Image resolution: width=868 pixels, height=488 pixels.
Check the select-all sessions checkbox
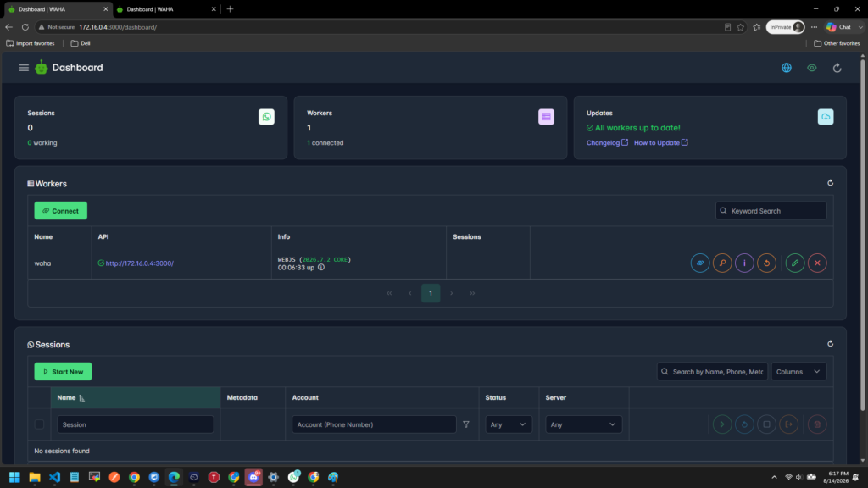click(39, 424)
